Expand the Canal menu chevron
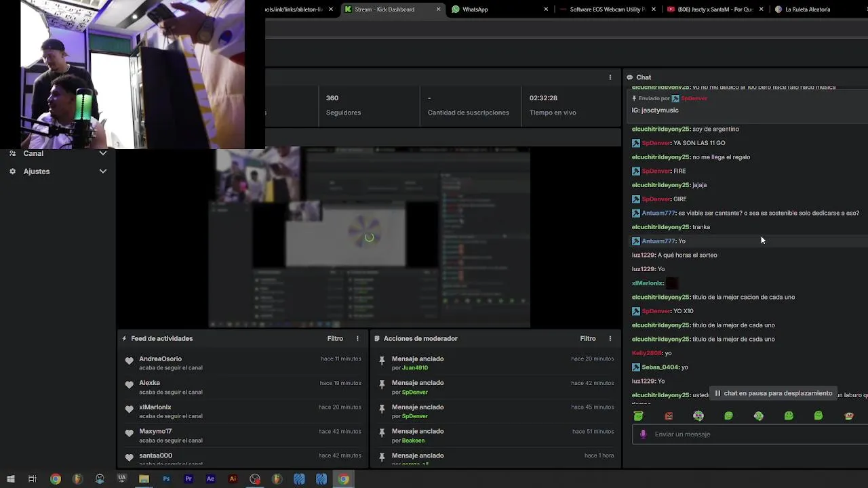This screenshot has width=868, height=488. point(103,153)
